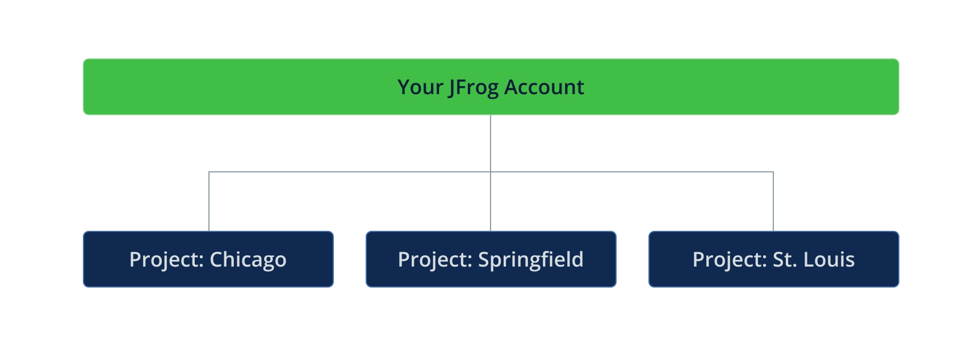Click "Project:" in the Chicago box
The image size is (980, 342).
166,260
